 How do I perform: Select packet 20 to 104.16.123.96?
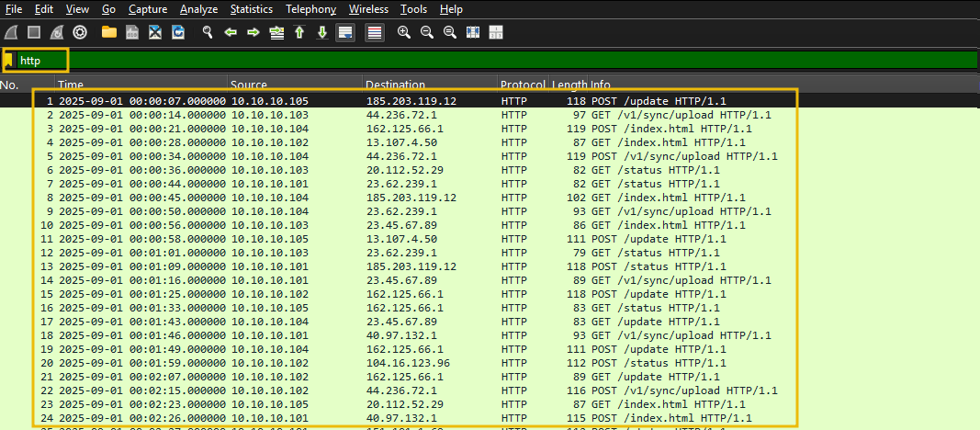pyautogui.click(x=490, y=363)
